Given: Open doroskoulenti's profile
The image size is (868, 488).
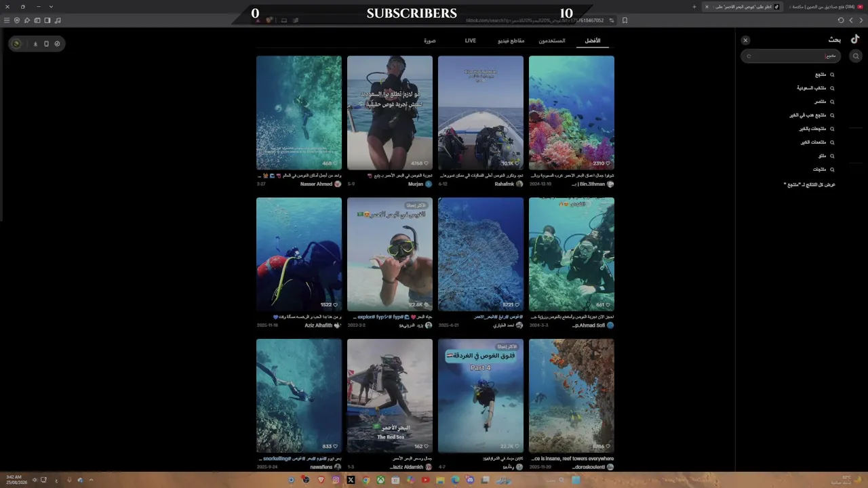Looking at the screenshot, I should coord(593,467).
